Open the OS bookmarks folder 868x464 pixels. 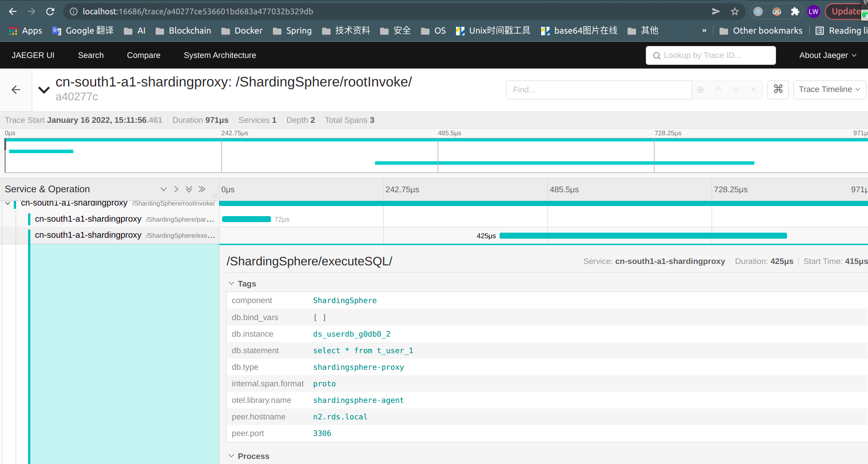[x=433, y=31]
